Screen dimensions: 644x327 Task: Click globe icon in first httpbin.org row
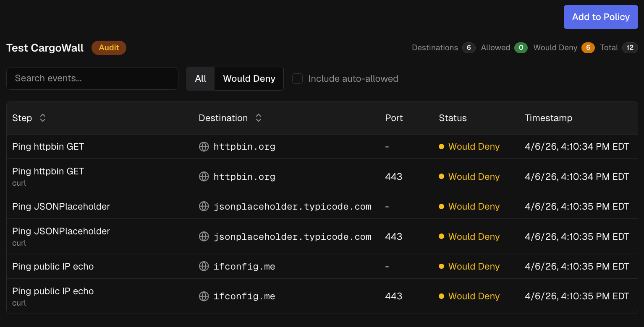coord(204,147)
